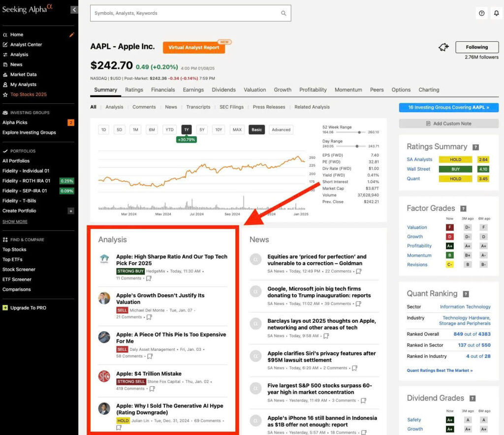
Task: Select the 1D chart range
Action: 103,130
